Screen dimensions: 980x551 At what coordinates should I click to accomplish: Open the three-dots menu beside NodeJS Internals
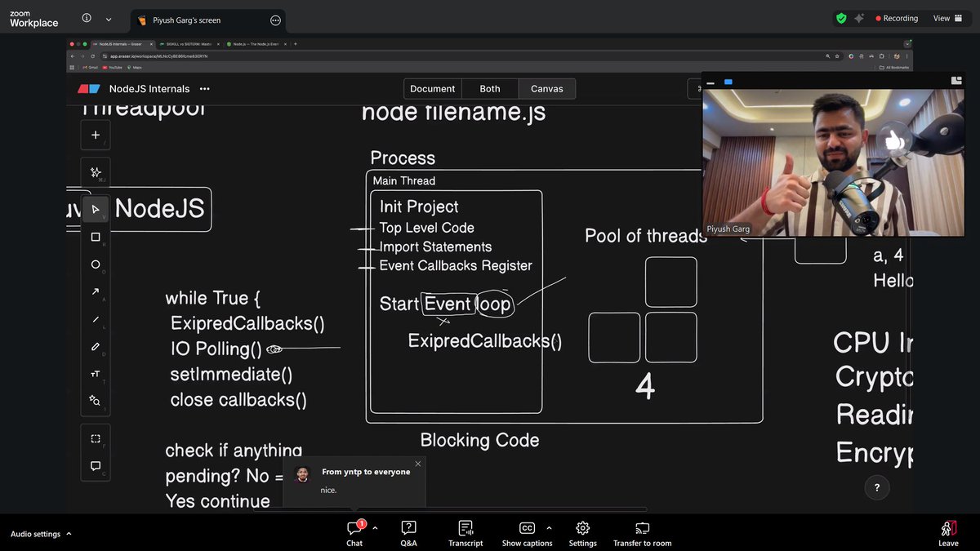205,89
